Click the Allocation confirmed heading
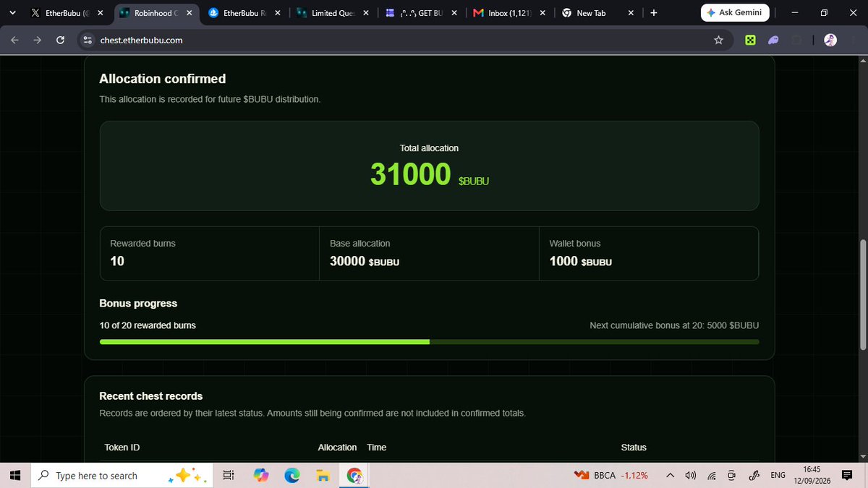 click(163, 79)
